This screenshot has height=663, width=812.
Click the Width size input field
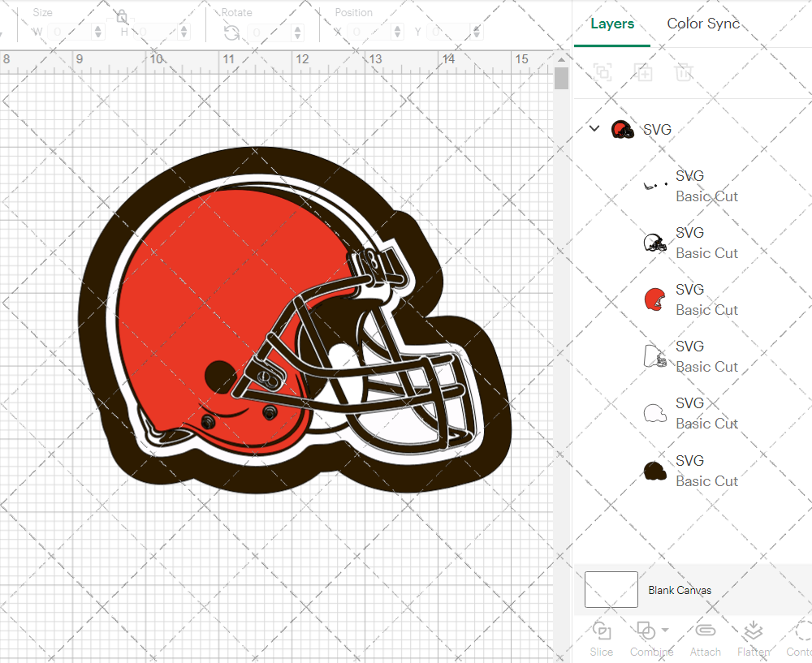[x=71, y=32]
